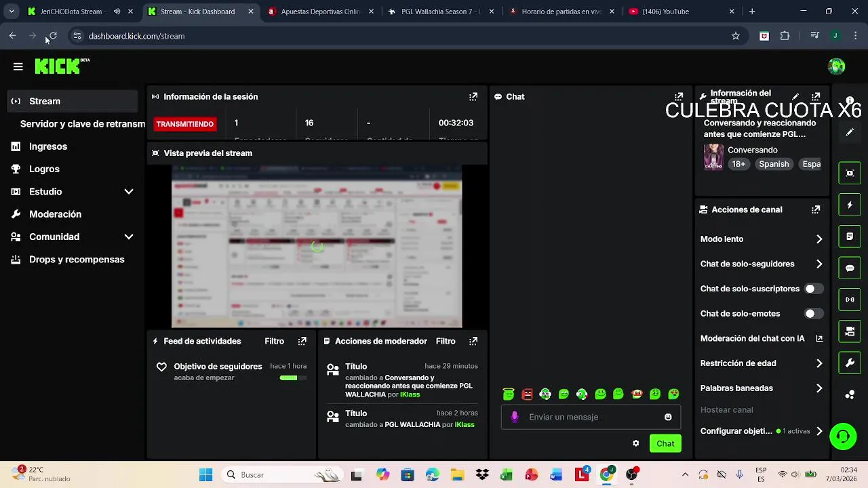Toggle camera stream-info icon in right sidebar
The height and width of the screenshot is (488, 868).
pyautogui.click(x=850, y=331)
